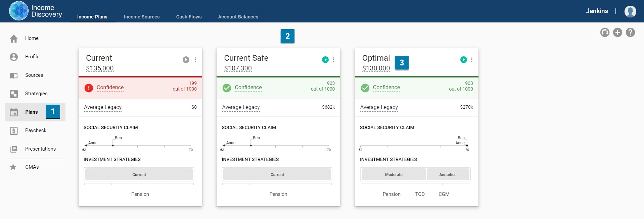
Task: Run the Optimal plan play button
Action: [463, 60]
